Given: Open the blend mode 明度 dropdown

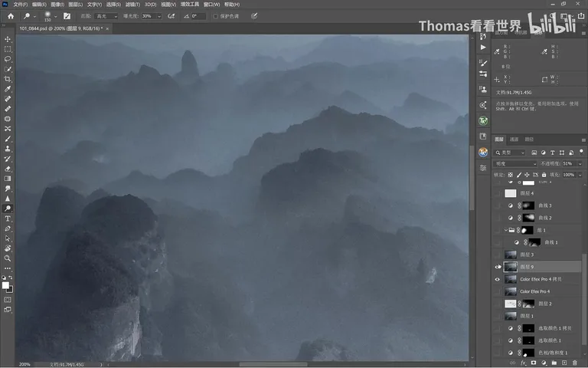Looking at the screenshot, I should coord(516,164).
